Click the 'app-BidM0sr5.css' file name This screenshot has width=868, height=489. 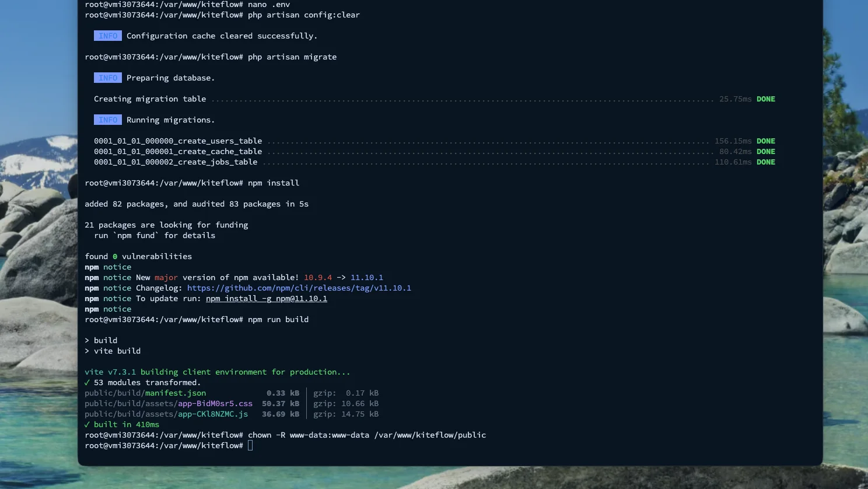point(215,403)
